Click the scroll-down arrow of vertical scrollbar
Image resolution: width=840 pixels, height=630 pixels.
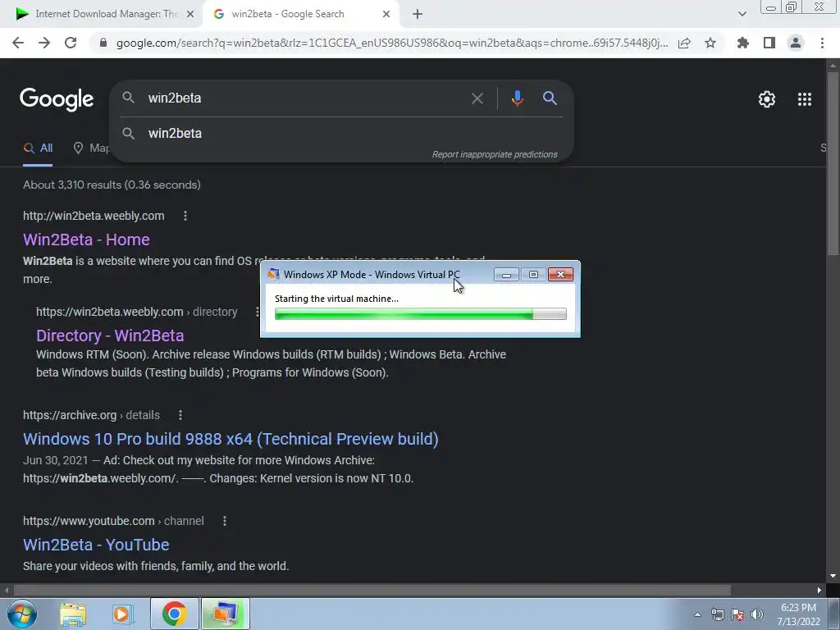pyautogui.click(x=833, y=576)
